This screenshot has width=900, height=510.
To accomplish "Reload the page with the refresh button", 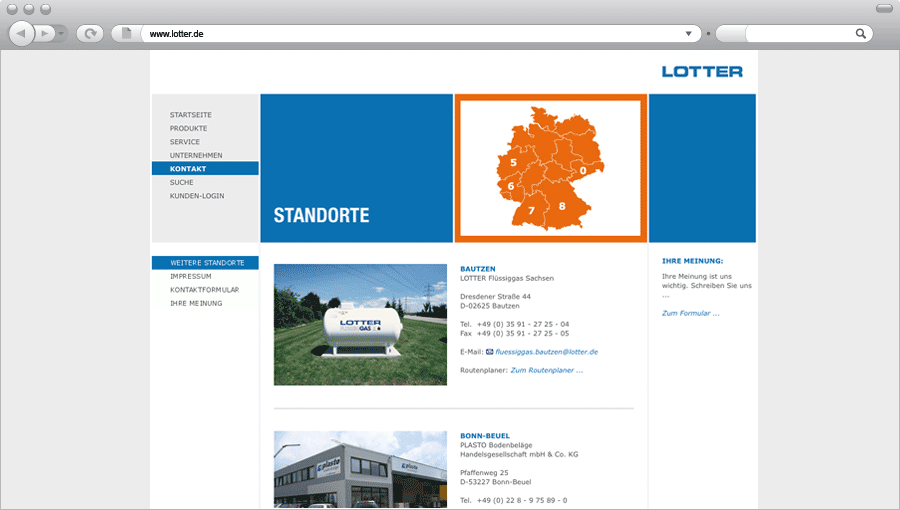I will pyautogui.click(x=90, y=34).
